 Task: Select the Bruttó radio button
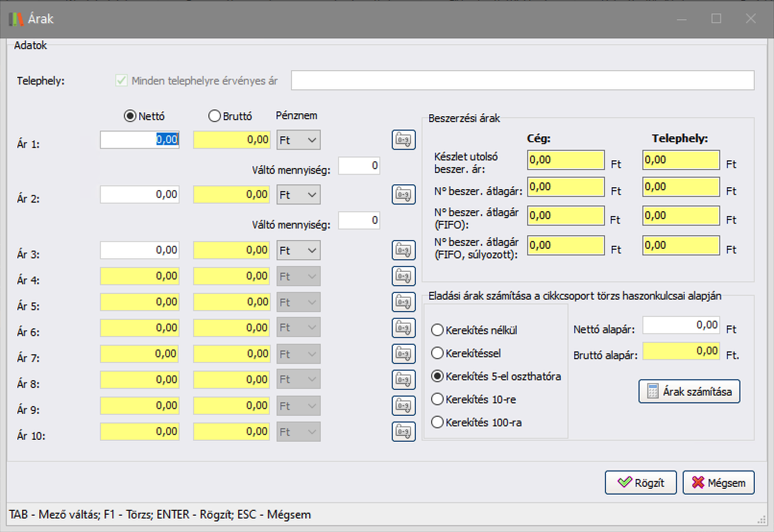(214, 116)
